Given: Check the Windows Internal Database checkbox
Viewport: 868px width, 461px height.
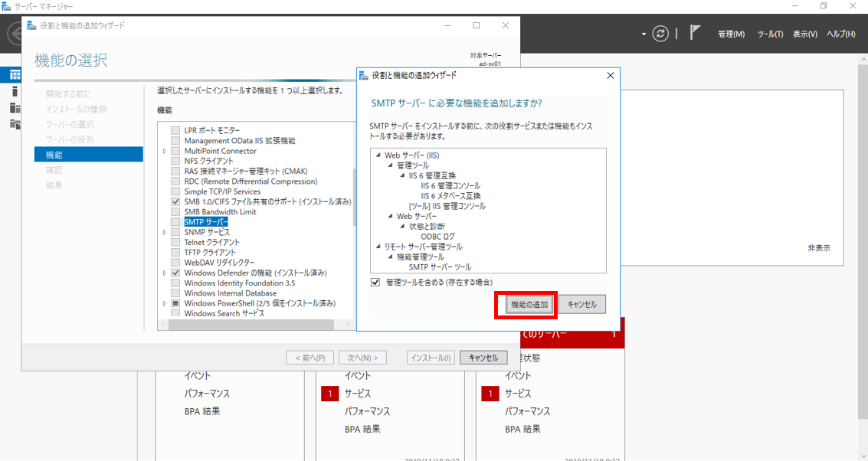Looking at the screenshot, I should click(x=175, y=293).
